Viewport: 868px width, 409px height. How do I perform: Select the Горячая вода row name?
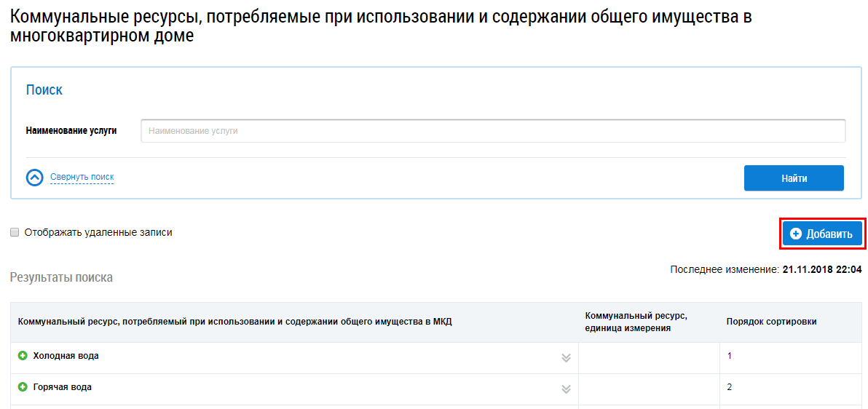[x=62, y=387]
